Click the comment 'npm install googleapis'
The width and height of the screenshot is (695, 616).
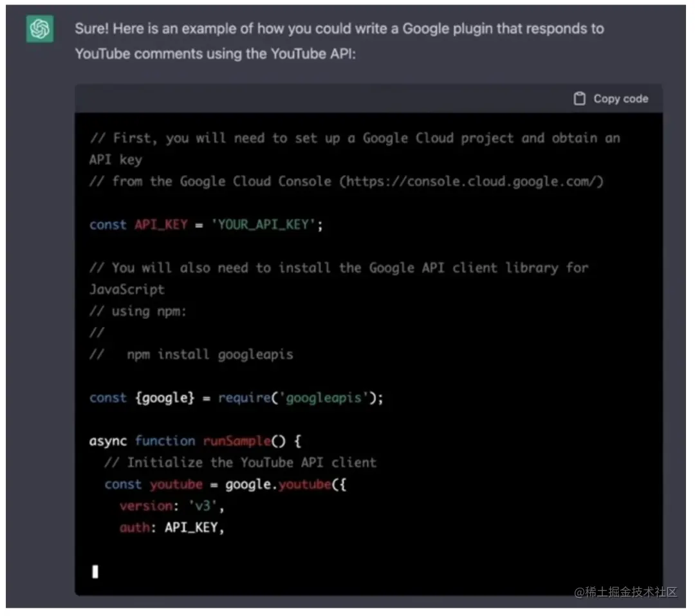click(x=210, y=355)
